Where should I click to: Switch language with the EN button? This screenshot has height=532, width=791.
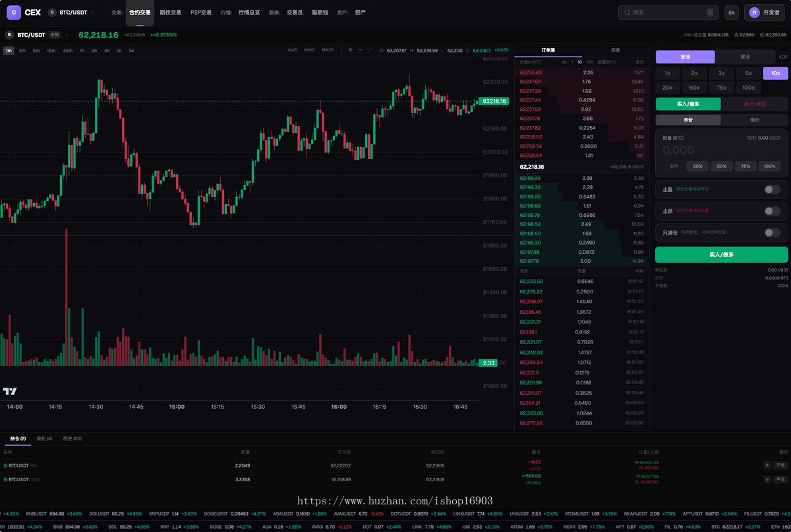pyautogui.click(x=731, y=13)
